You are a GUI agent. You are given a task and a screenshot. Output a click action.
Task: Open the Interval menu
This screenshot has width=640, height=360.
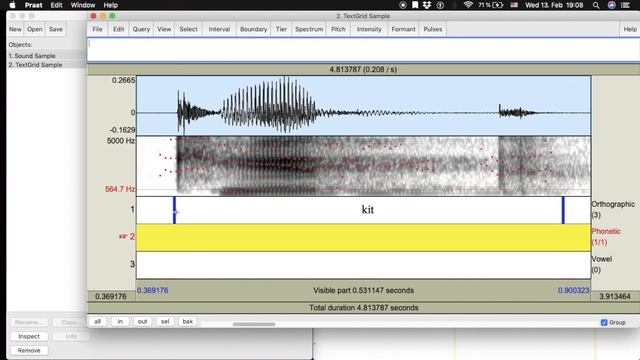[x=219, y=29]
